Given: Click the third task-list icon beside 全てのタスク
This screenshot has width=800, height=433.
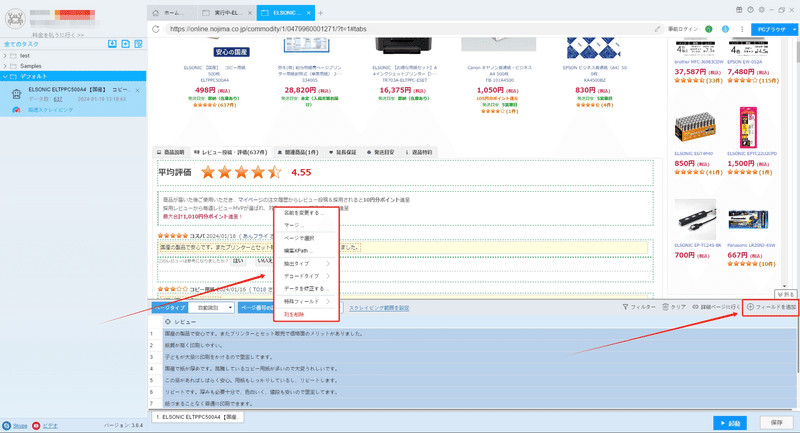Looking at the screenshot, I should coord(138,44).
